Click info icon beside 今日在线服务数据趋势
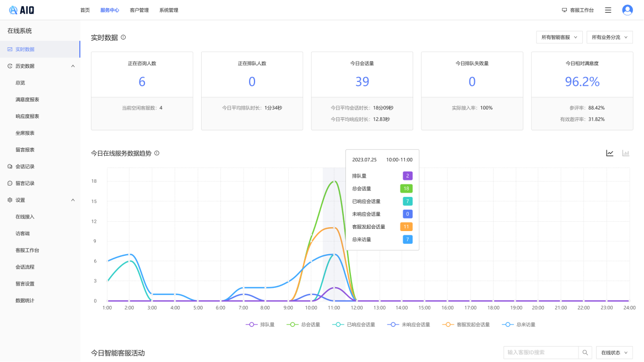The height and width of the screenshot is (362, 644). [x=157, y=153]
